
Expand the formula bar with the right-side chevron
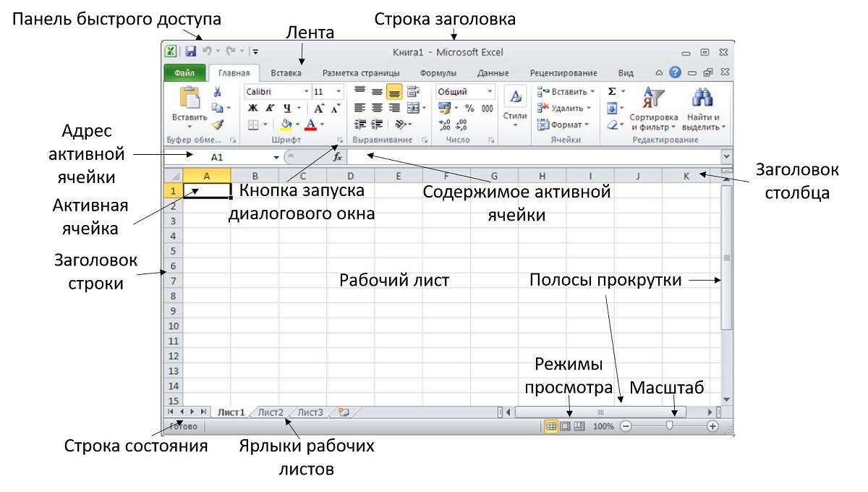pos(726,156)
